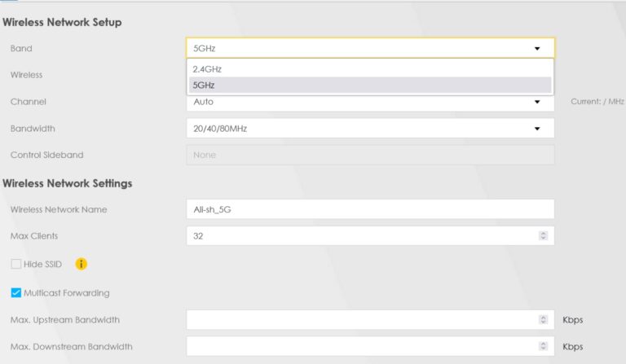Enable the Hide SSID checkbox
The height and width of the screenshot is (364, 626).
pos(16,264)
